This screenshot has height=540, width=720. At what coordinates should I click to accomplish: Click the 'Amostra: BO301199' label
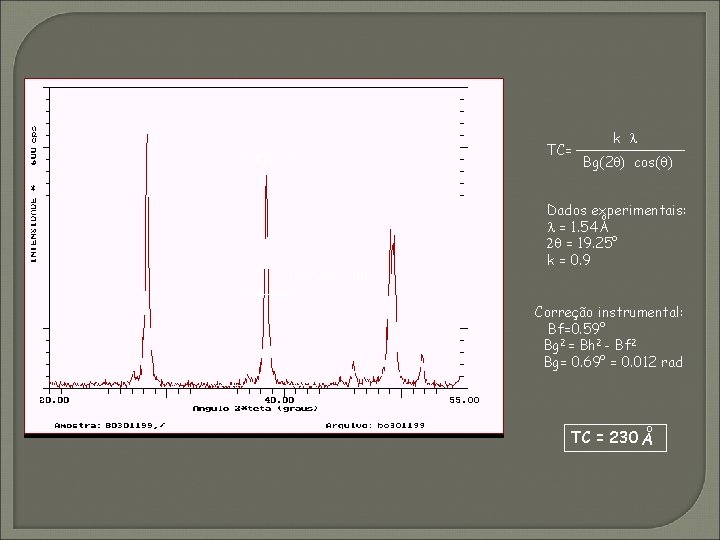point(109,426)
